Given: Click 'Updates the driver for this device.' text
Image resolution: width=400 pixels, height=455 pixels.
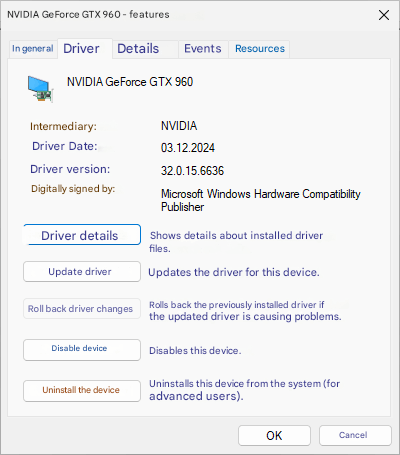Looking at the screenshot, I should click(x=234, y=272).
